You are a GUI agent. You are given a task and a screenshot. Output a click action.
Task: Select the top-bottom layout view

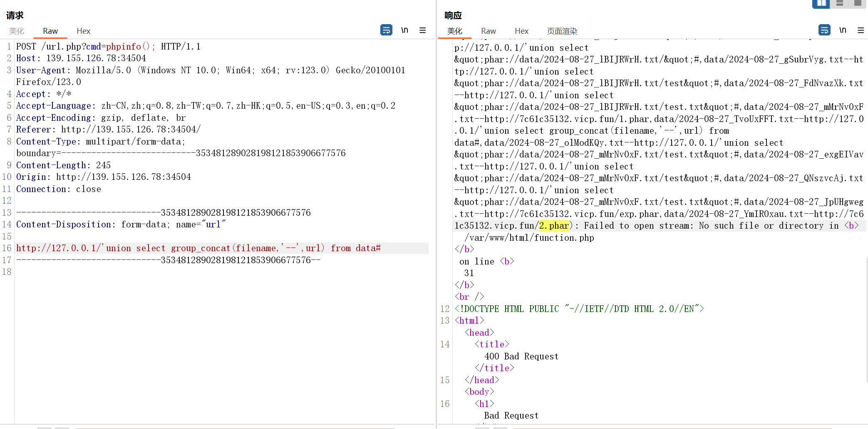pos(839,4)
